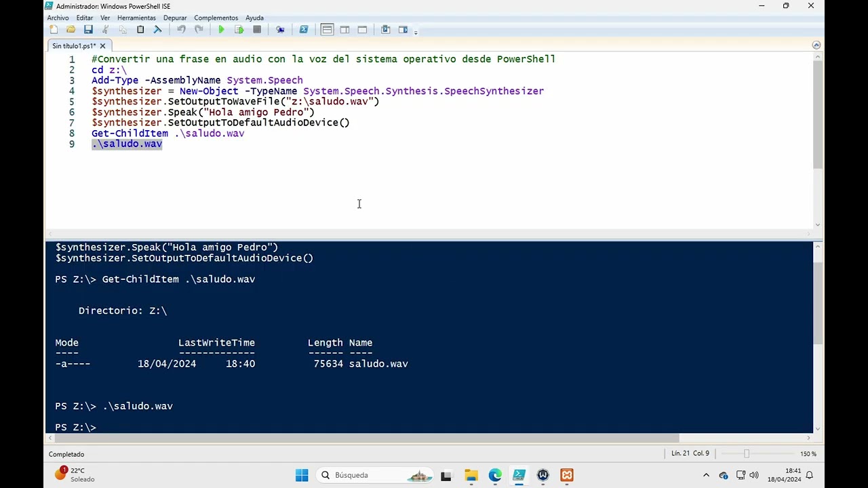This screenshot has height=488, width=868.
Task: Adjust the zoom slider in the status bar
Action: [x=746, y=453]
